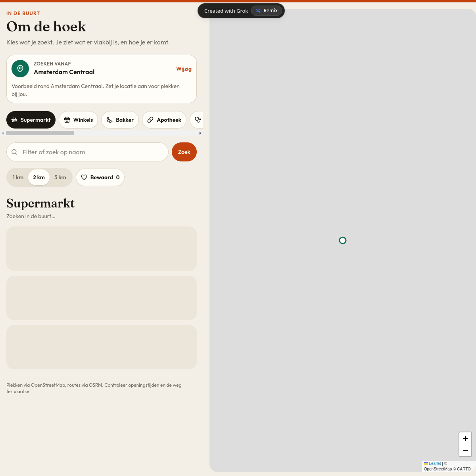Viewport: 476px width, 476px height.
Task: Select the Bakker category chip
Action: 120,120
